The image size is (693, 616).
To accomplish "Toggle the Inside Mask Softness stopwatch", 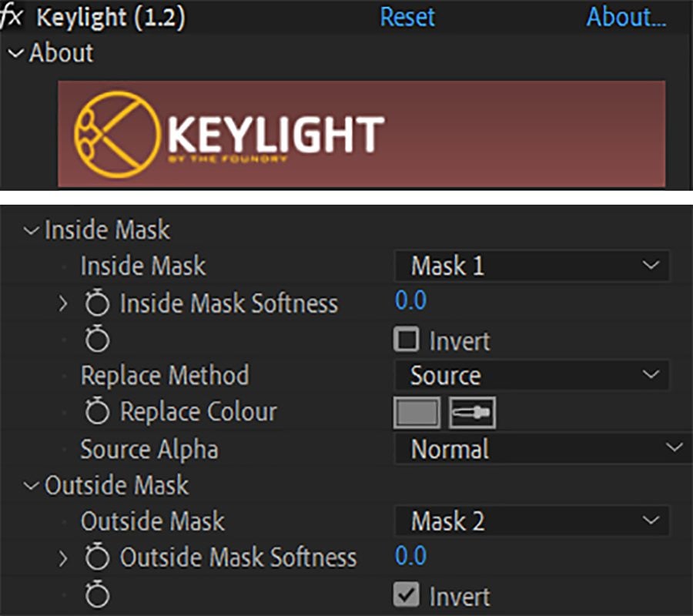I will 97,303.
